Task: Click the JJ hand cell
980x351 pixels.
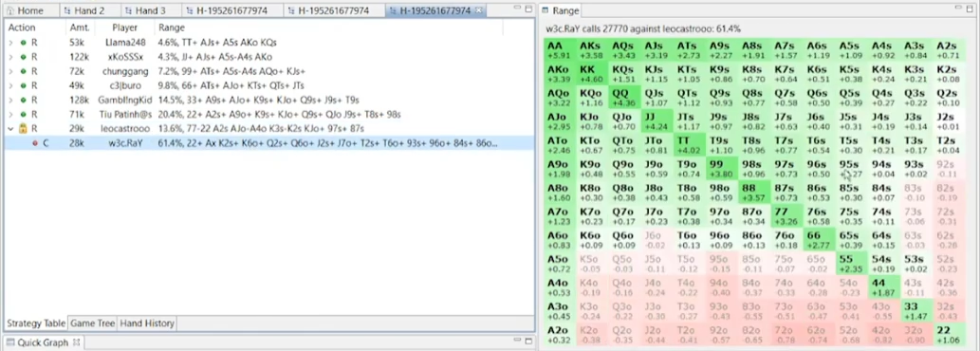Action: [x=657, y=120]
